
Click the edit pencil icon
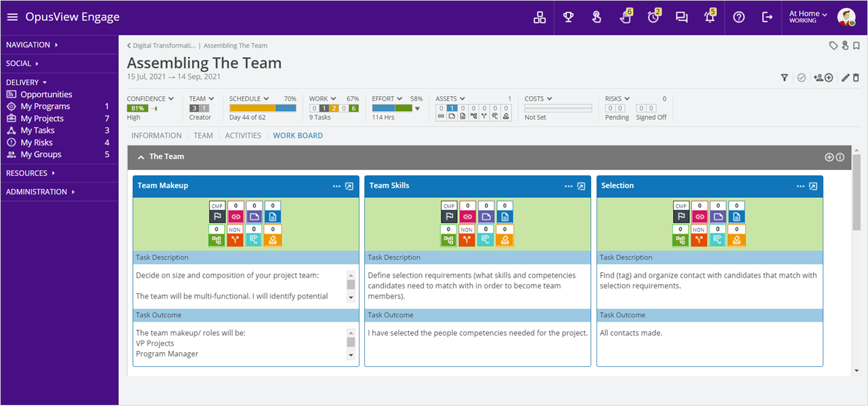click(845, 78)
